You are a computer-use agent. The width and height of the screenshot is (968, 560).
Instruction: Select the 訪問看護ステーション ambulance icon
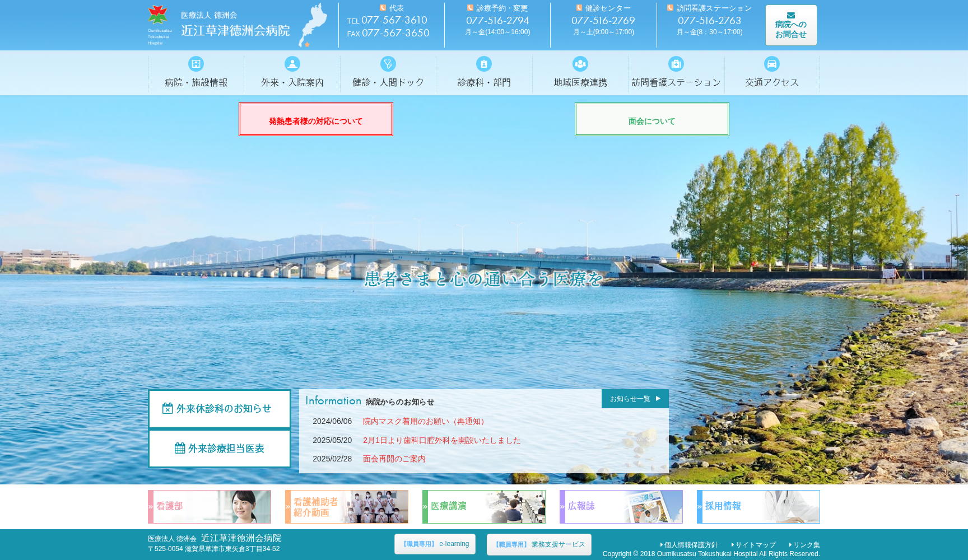(x=676, y=63)
